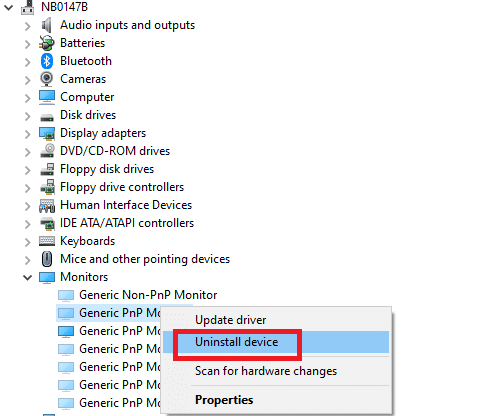Viewport: 489px width, 416px height.
Task: Click the DVD/CD-ROM drives icon
Action: point(47,151)
